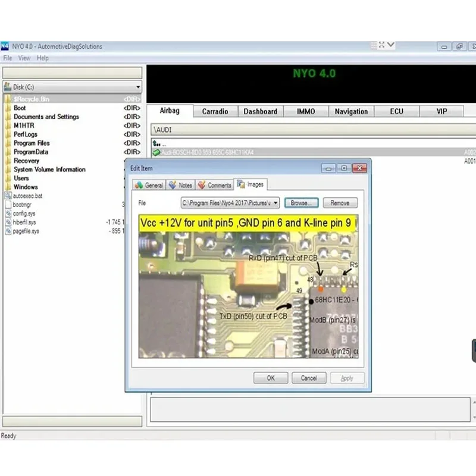This screenshot has width=476, height=476.
Task: Expand the image file path combo box
Action: coord(230,203)
